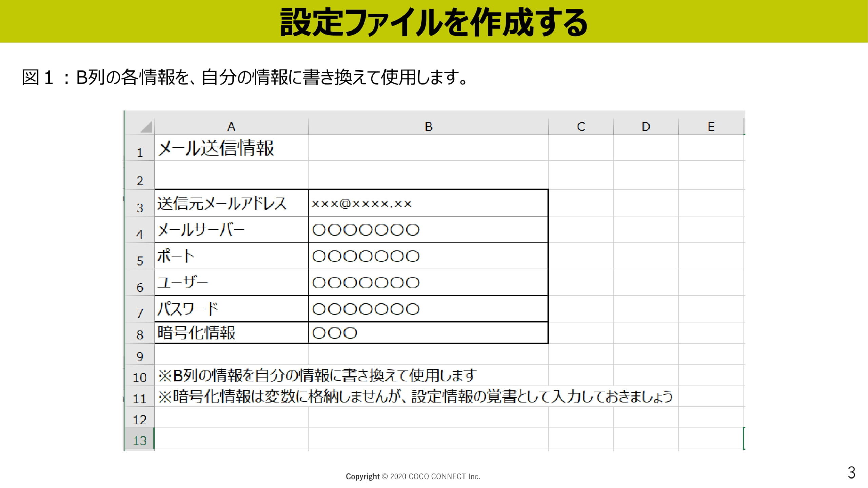This screenshot has width=868, height=488.
Task: Click the value cell next to ポート
Action: [x=428, y=256]
